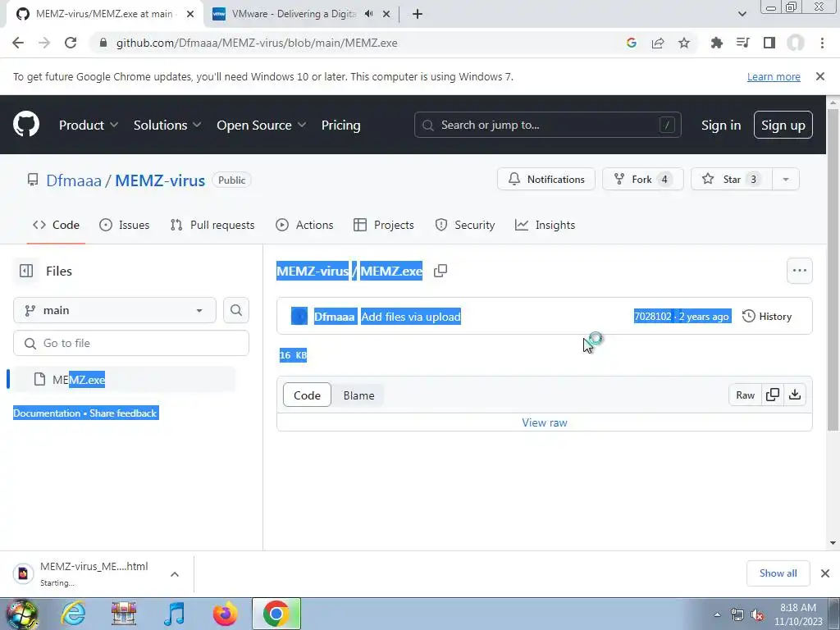Reload the page with the refresh icon
The height and width of the screenshot is (630, 840).
coord(71,43)
